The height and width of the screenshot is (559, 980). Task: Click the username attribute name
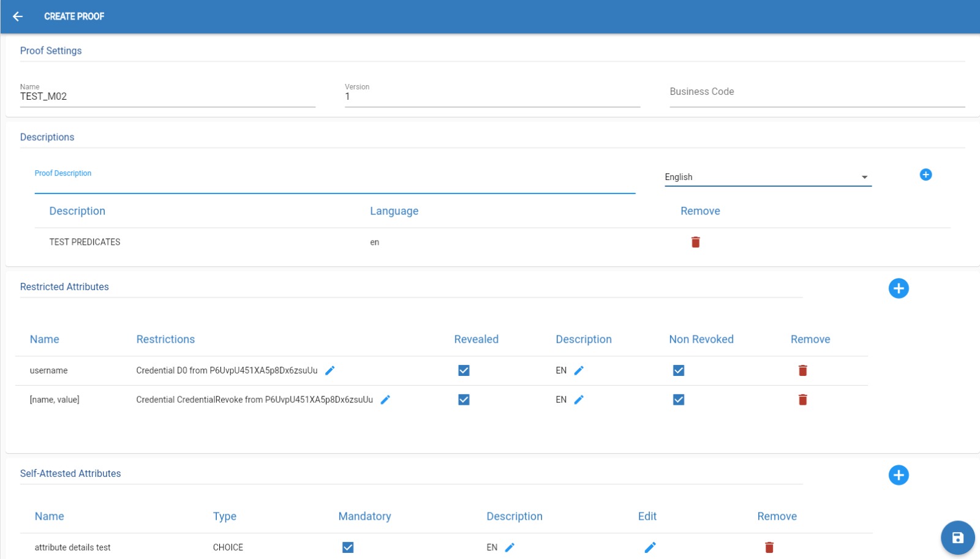coord(48,370)
